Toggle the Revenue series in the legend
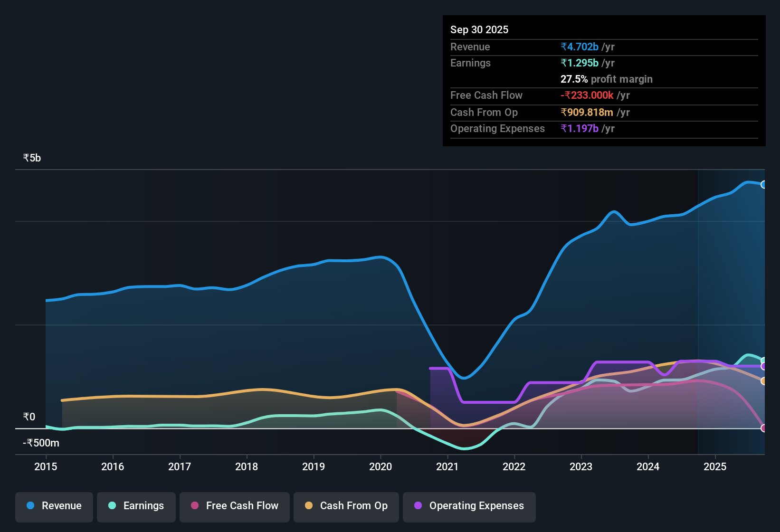The image size is (780, 532). click(54, 506)
